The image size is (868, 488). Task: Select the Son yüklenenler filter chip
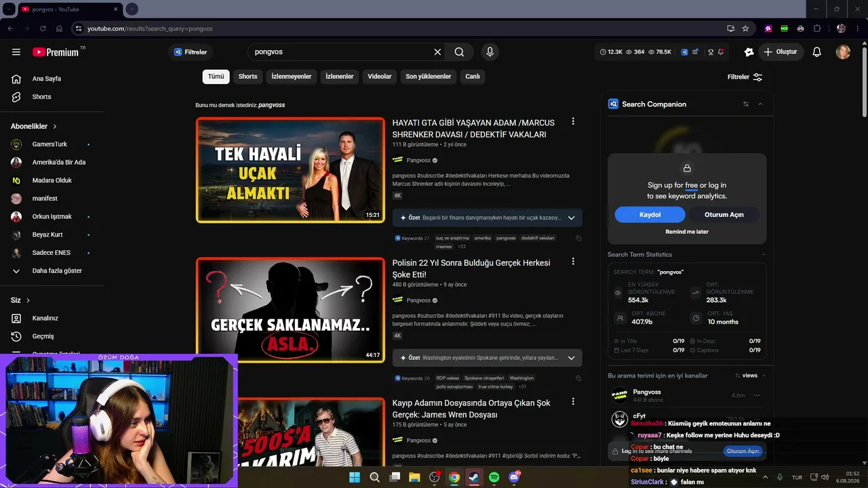(429, 77)
